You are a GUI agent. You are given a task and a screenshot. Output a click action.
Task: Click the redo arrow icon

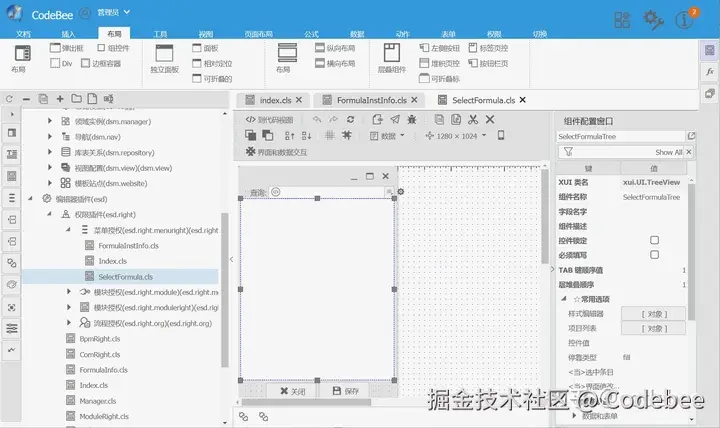point(333,119)
